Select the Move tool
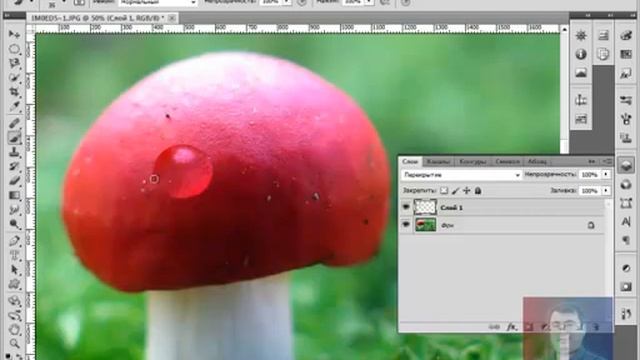Screen dimensions: 640x360 tap(14, 34)
